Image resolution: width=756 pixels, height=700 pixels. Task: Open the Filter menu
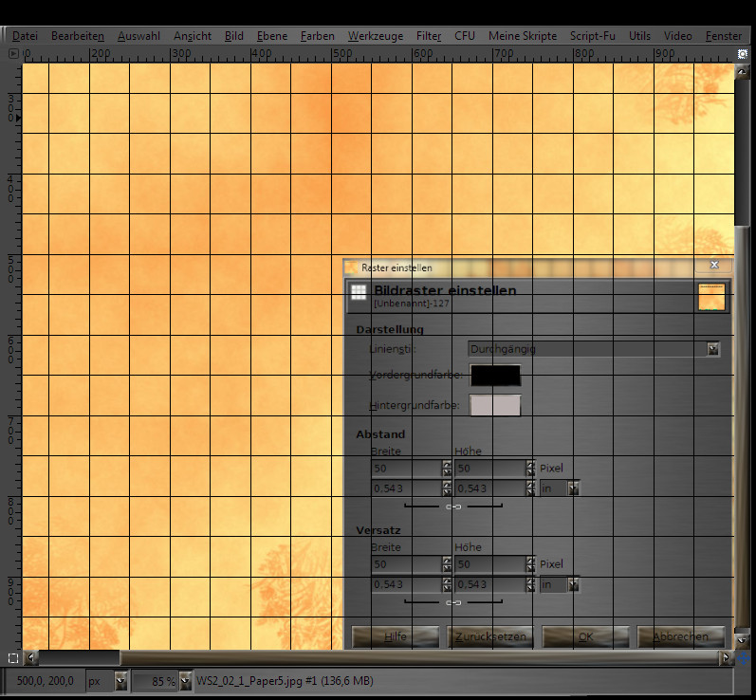click(x=429, y=36)
